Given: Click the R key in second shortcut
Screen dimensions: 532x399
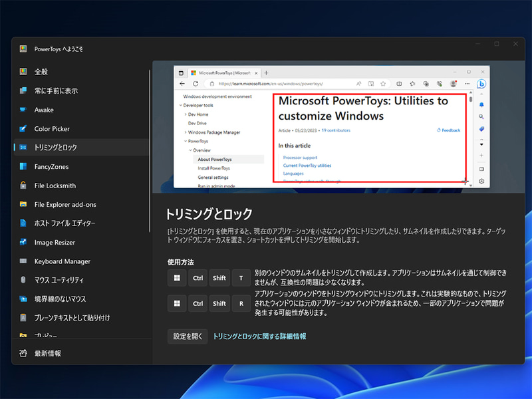Looking at the screenshot, I should [241, 303].
